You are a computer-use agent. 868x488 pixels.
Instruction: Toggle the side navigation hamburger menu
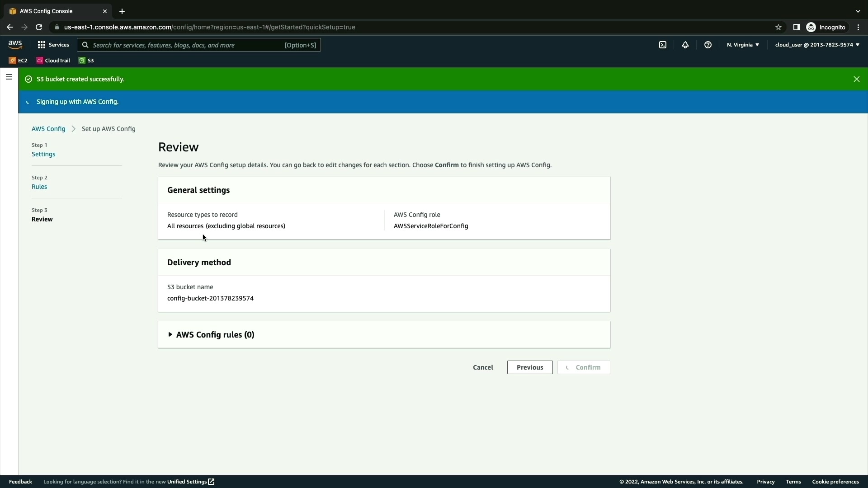point(9,77)
